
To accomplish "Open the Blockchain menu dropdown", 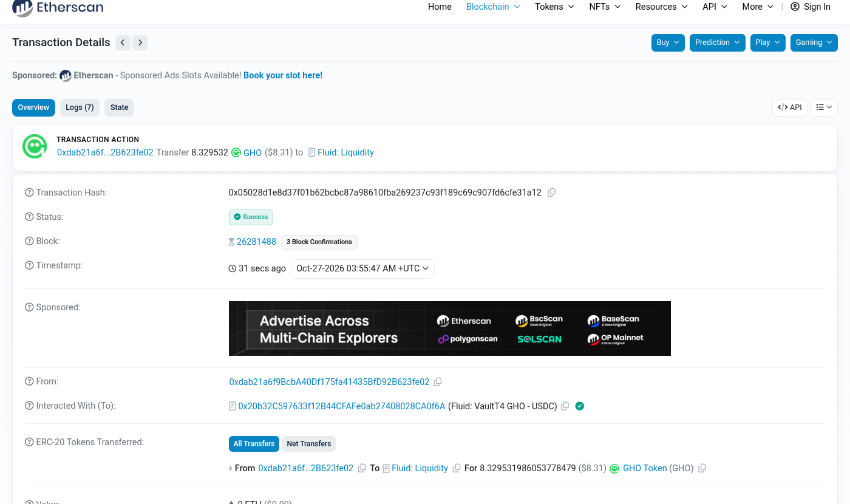I will tap(493, 7).
